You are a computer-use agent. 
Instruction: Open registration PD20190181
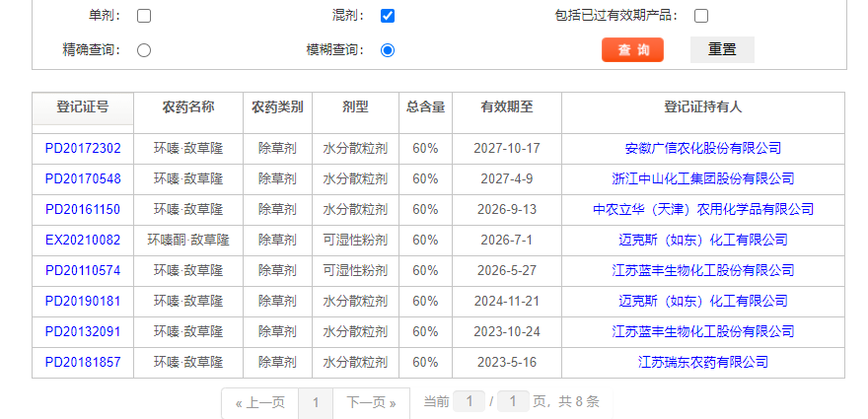point(83,301)
